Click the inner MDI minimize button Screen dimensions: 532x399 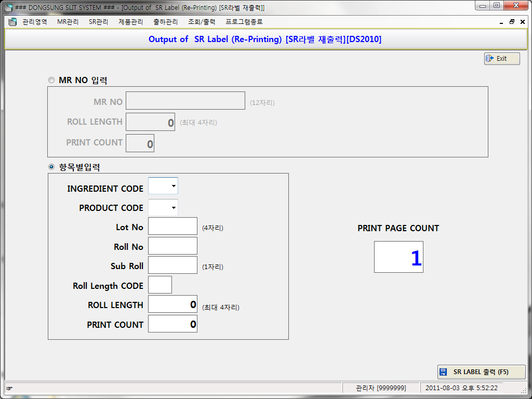pos(501,22)
